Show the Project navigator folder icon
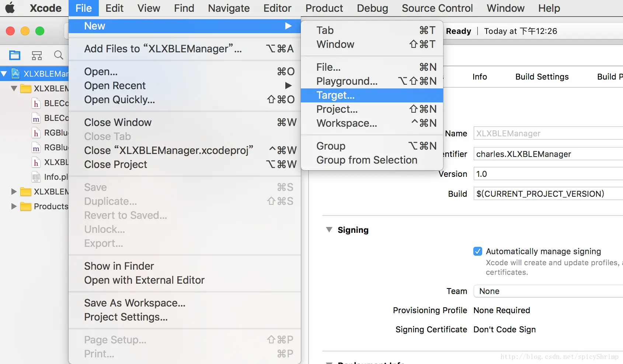Screen dimensions: 623x364 [x=15, y=55]
